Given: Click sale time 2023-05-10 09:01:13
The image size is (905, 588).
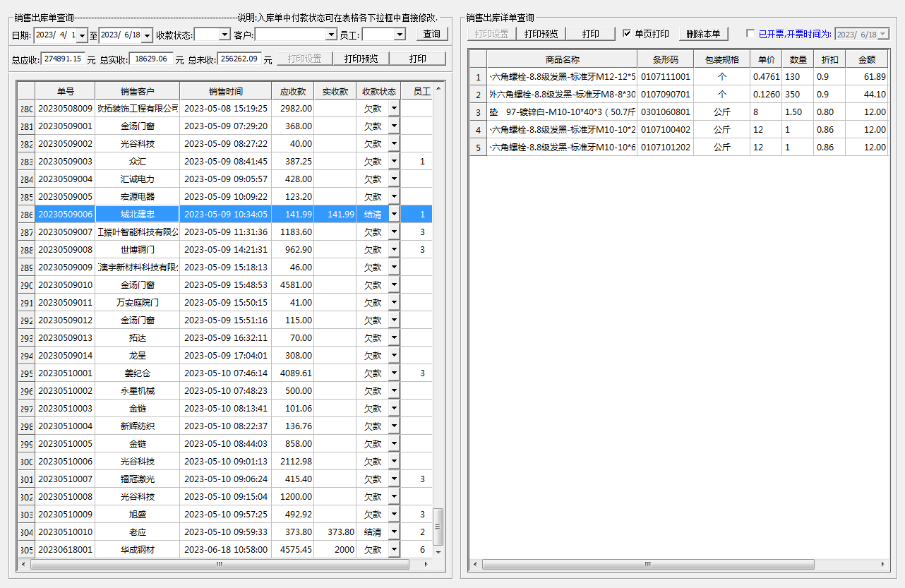Looking at the screenshot, I should 226,461.
